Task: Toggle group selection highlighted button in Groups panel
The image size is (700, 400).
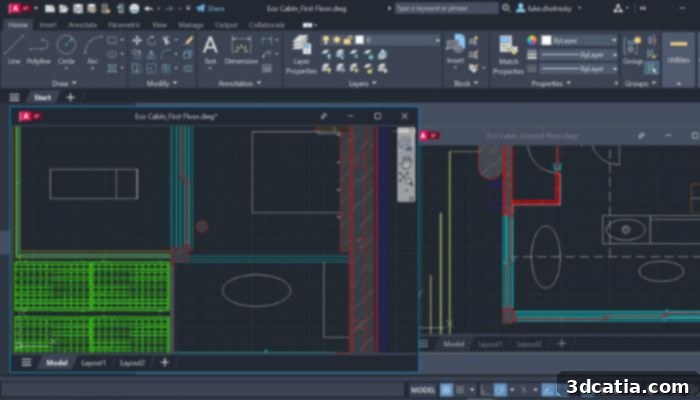Action: (x=651, y=68)
